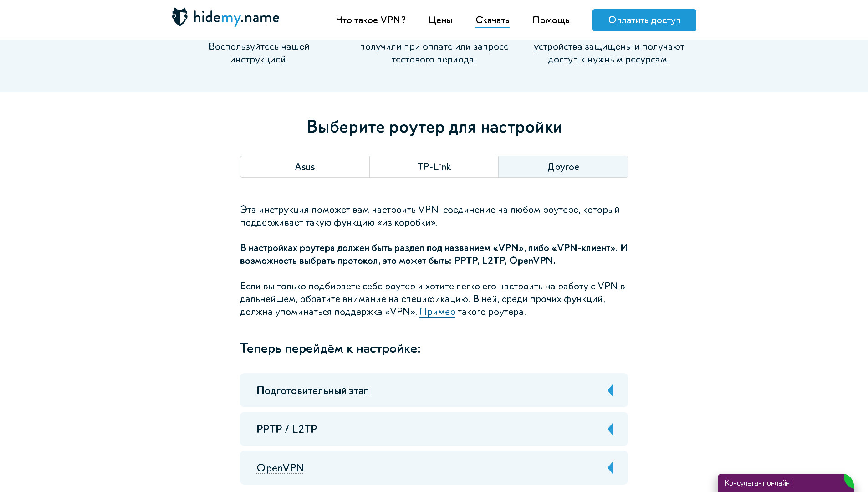Click the arrow on PPTP / L2TP row
The width and height of the screenshot is (868, 492).
tap(610, 429)
